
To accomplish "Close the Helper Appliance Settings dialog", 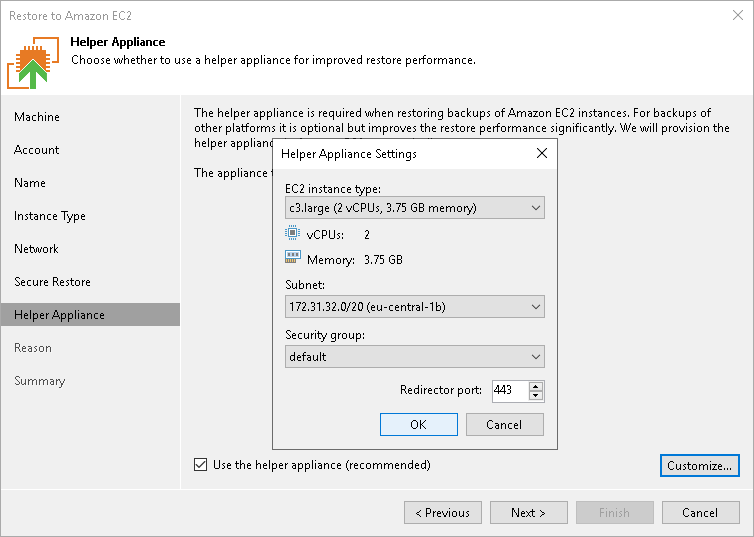I will click(x=542, y=153).
